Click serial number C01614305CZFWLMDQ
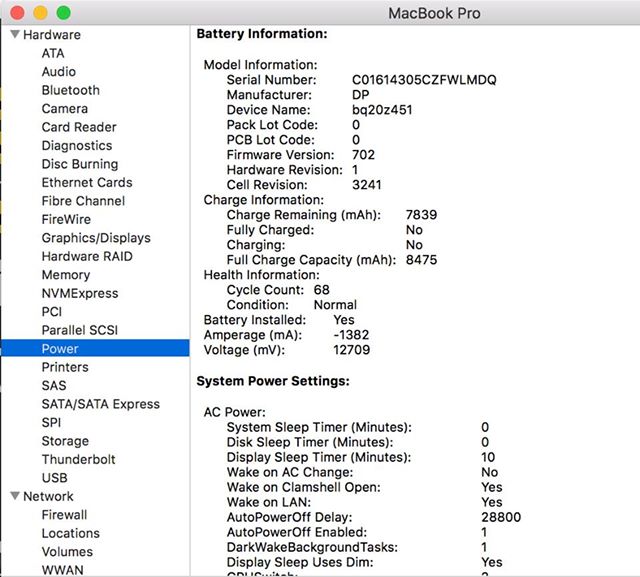 click(x=424, y=80)
